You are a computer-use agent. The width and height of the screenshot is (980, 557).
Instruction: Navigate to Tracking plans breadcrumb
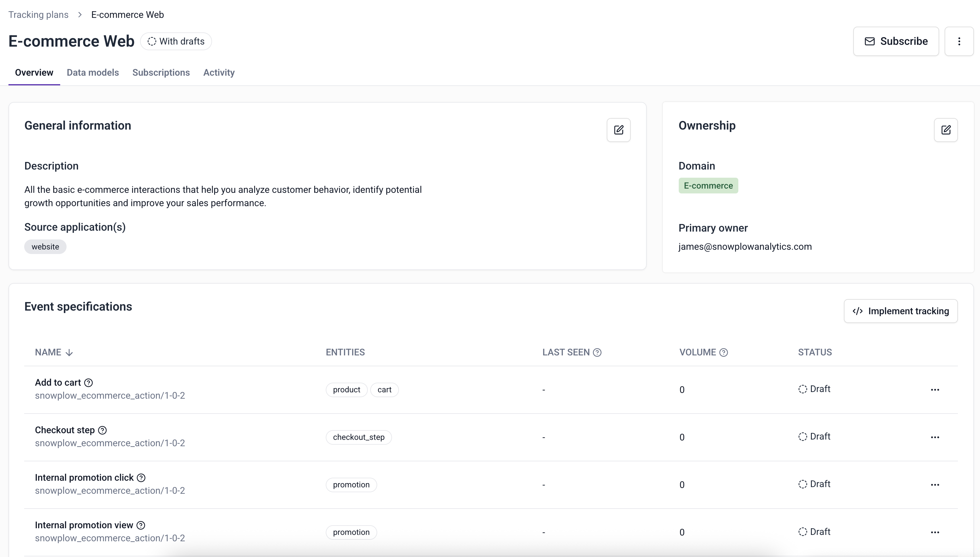(x=38, y=15)
